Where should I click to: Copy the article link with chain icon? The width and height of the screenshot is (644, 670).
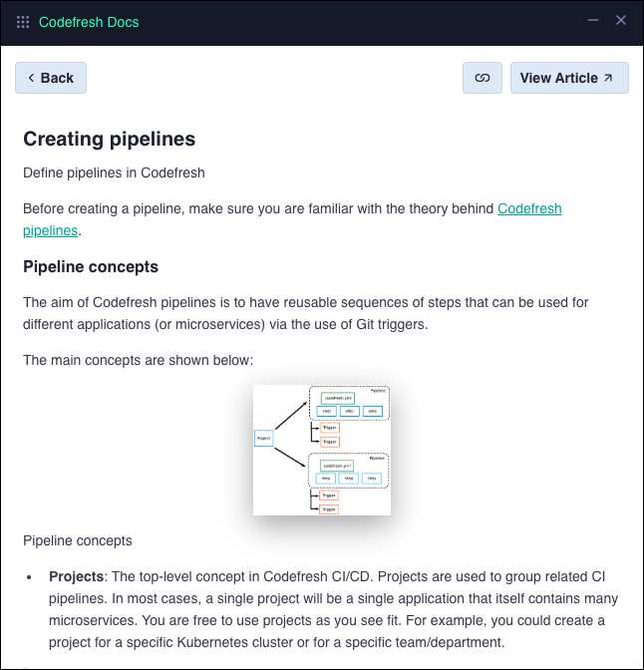[x=483, y=78]
